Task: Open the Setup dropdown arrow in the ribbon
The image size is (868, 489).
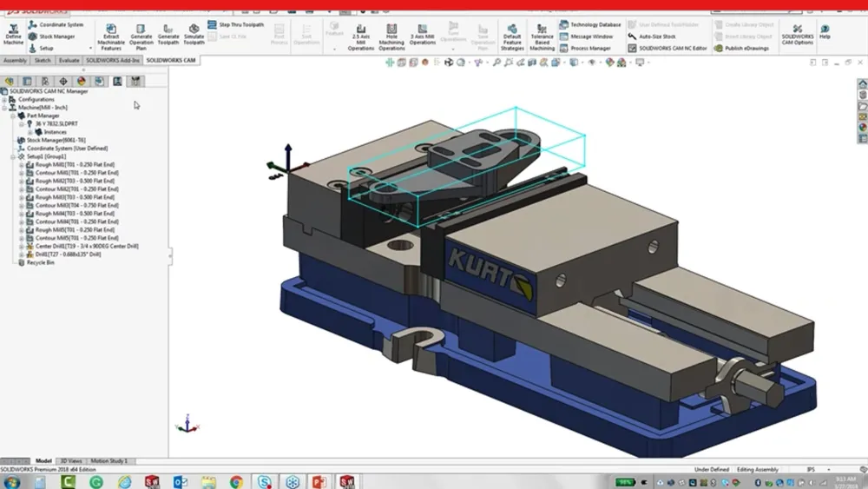Action: (x=90, y=48)
